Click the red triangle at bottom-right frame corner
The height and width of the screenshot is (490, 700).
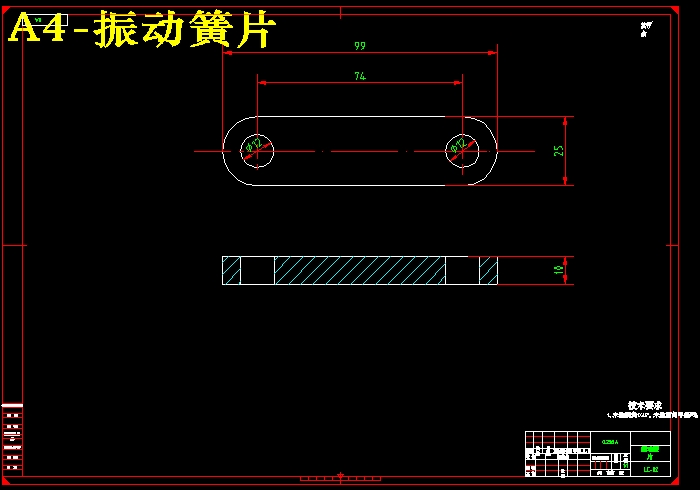click(676, 476)
